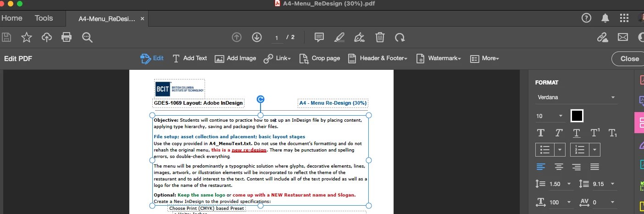Select Crop page tool

[x=320, y=58]
